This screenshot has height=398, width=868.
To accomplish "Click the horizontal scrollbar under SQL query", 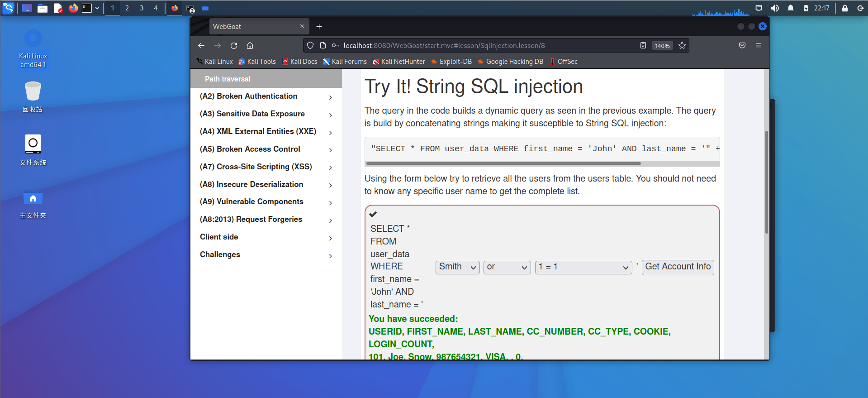I will point(503,163).
